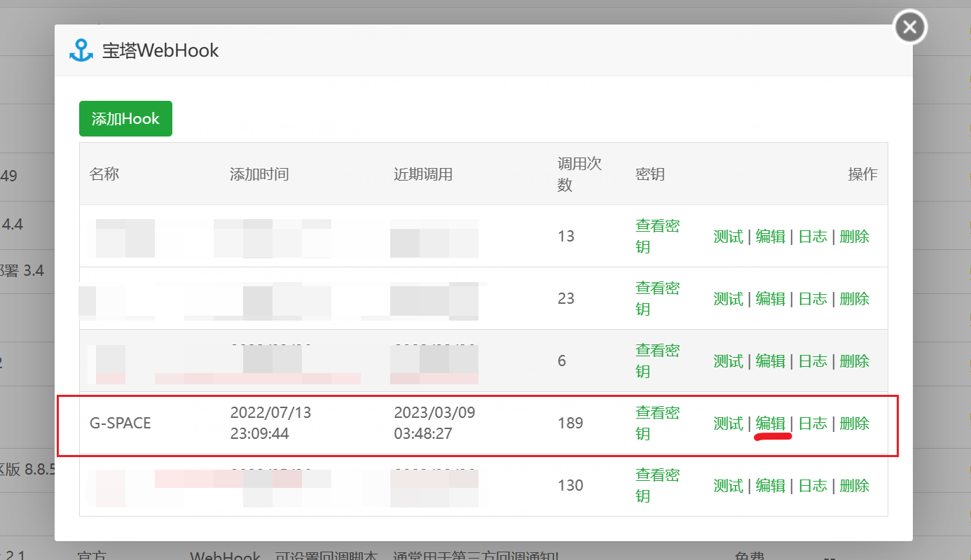Edit the hook with 13 calls
The image size is (971, 560).
click(x=771, y=237)
